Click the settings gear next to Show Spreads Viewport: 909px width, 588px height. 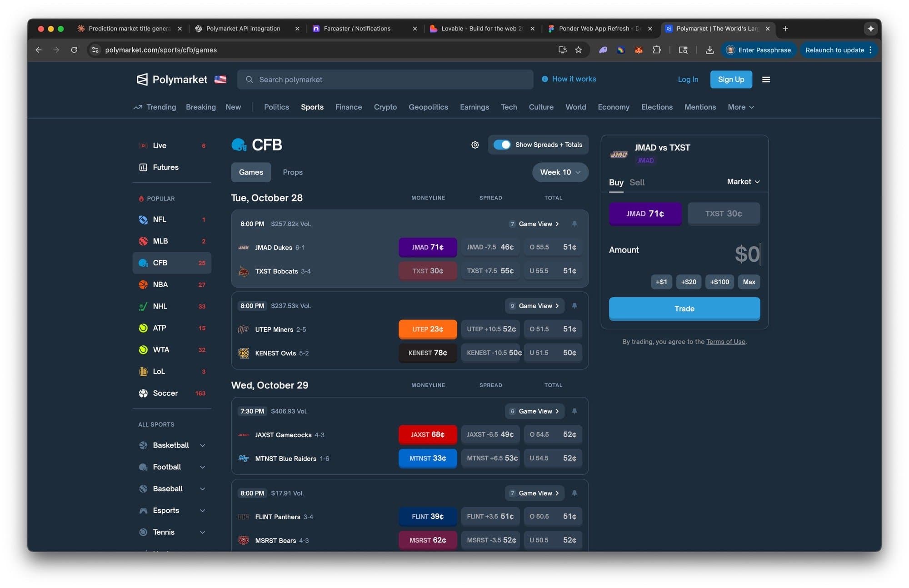(475, 145)
